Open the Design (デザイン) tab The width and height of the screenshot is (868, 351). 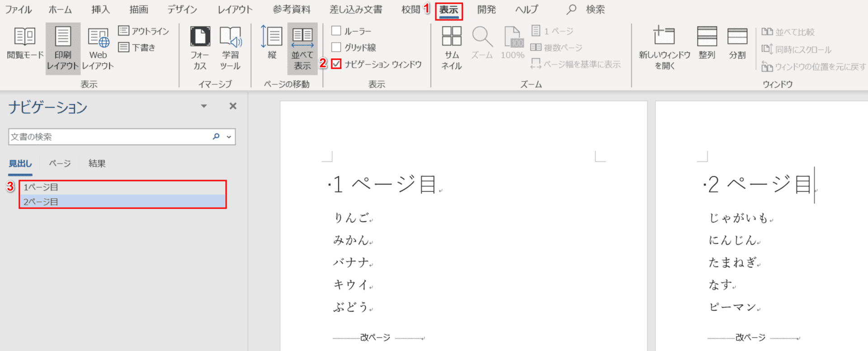(x=182, y=9)
